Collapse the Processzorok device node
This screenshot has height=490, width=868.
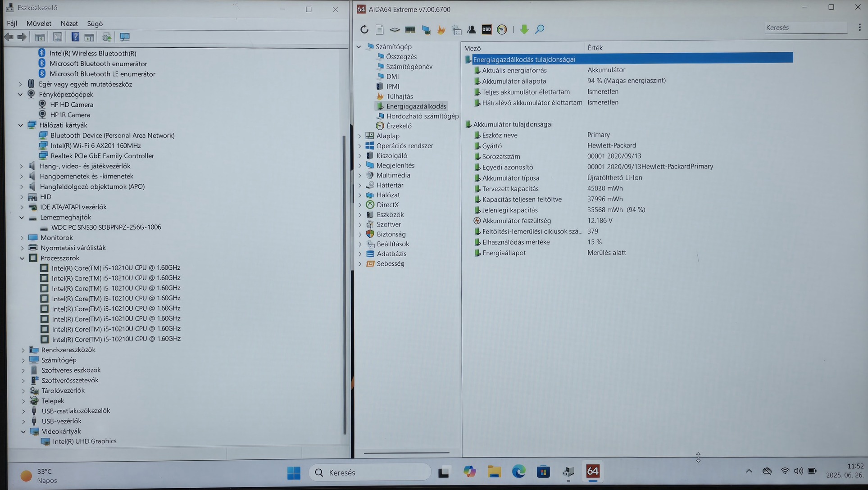click(22, 258)
